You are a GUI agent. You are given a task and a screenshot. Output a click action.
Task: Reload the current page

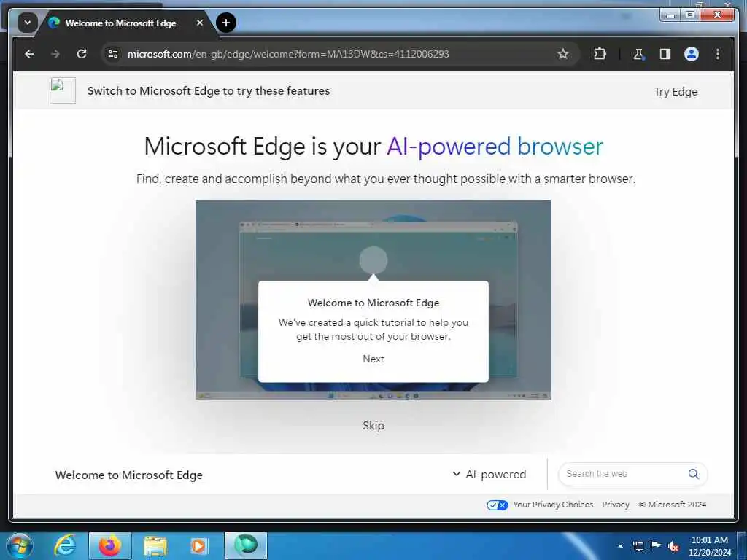tap(82, 54)
